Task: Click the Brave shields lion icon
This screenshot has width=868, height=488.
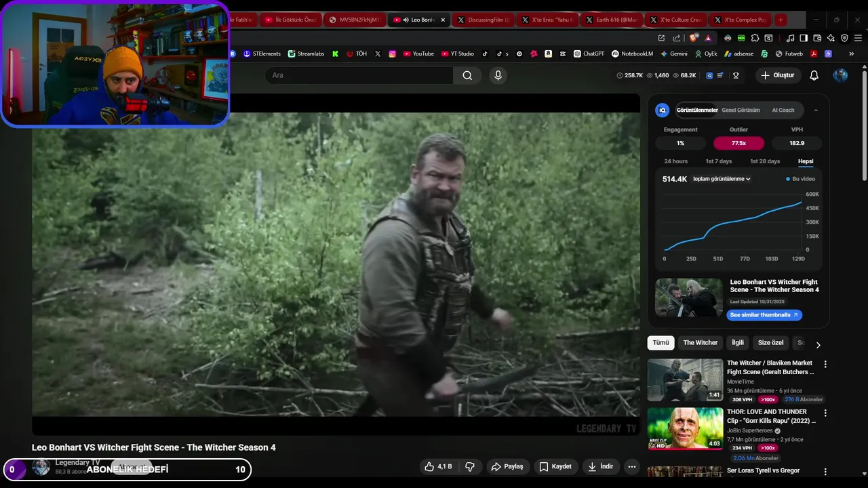Action: tap(693, 38)
